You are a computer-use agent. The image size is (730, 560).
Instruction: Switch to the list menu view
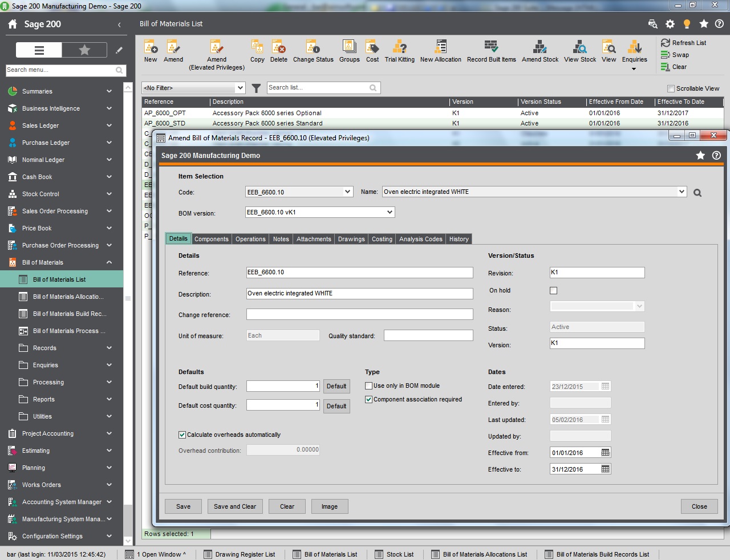39,50
